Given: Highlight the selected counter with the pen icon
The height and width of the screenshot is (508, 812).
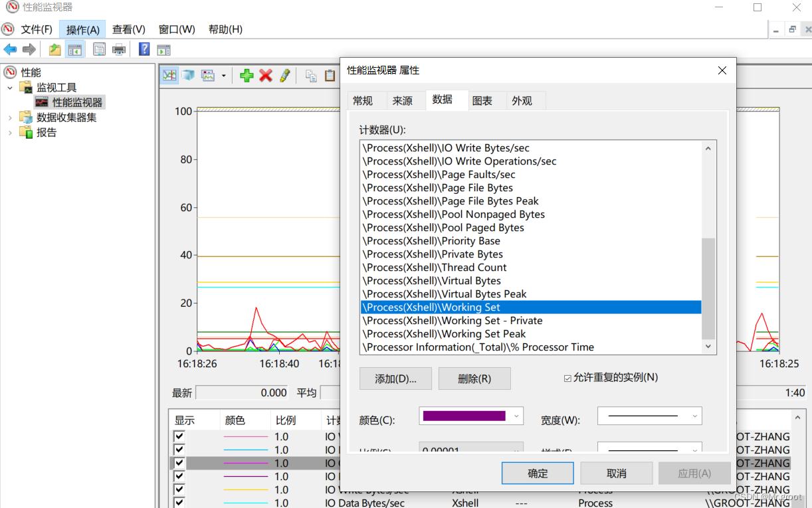Looking at the screenshot, I should click(285, 75).
